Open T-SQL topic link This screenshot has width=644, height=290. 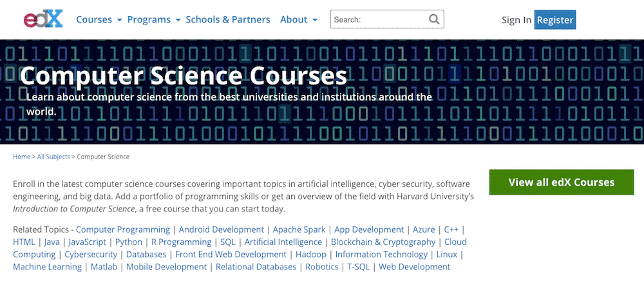point(359,267)
